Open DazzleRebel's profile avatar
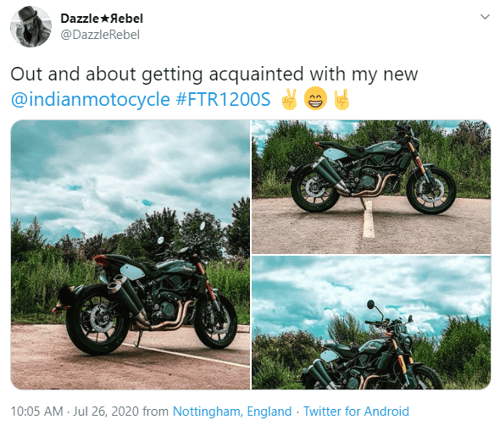The width and height of the screenshot is (500, 431). (31, 27)
